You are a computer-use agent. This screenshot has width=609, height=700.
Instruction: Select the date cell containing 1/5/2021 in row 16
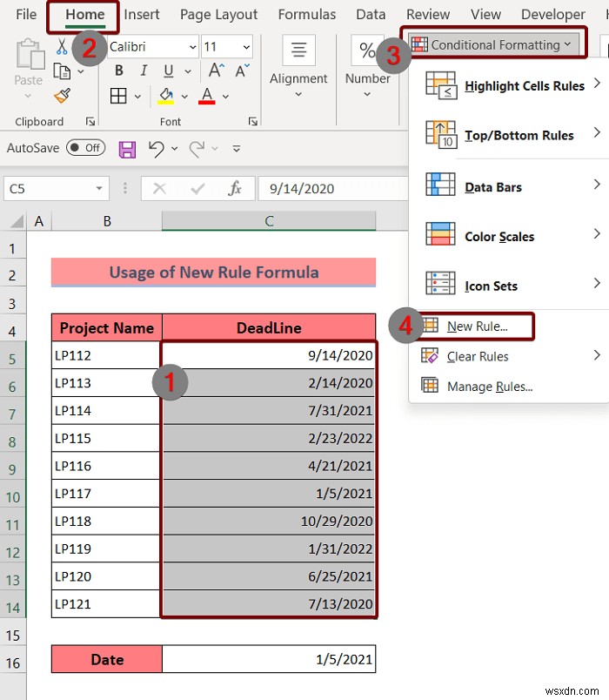click(269, 659)
